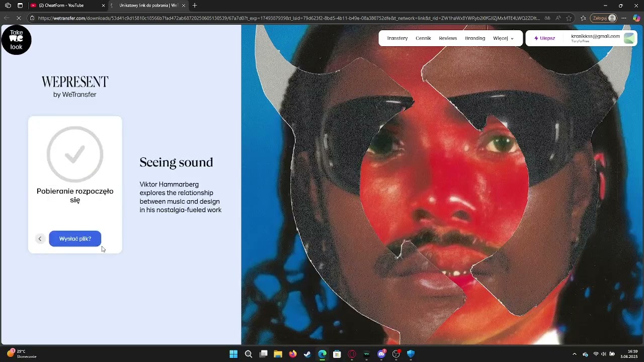
Task: Click the browser back arrow
Action: 7,18
